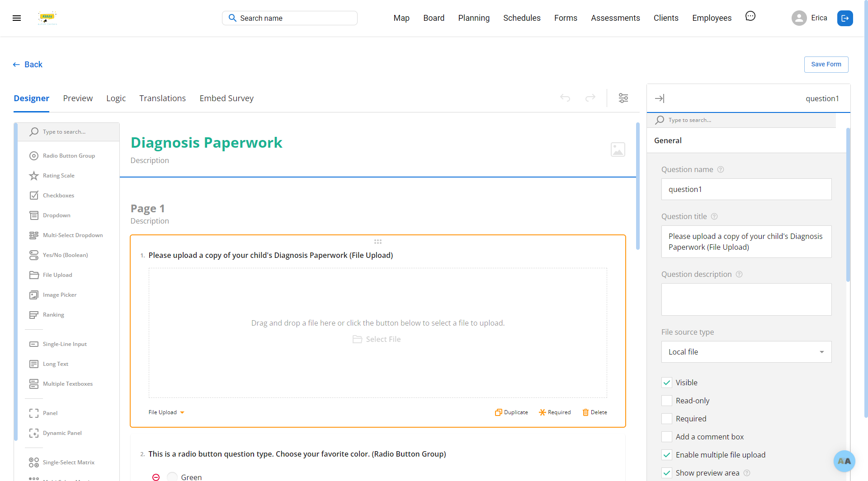Uncheck the Visible checkbox
This screenshot has width=868, height=481.
[667, 383]
